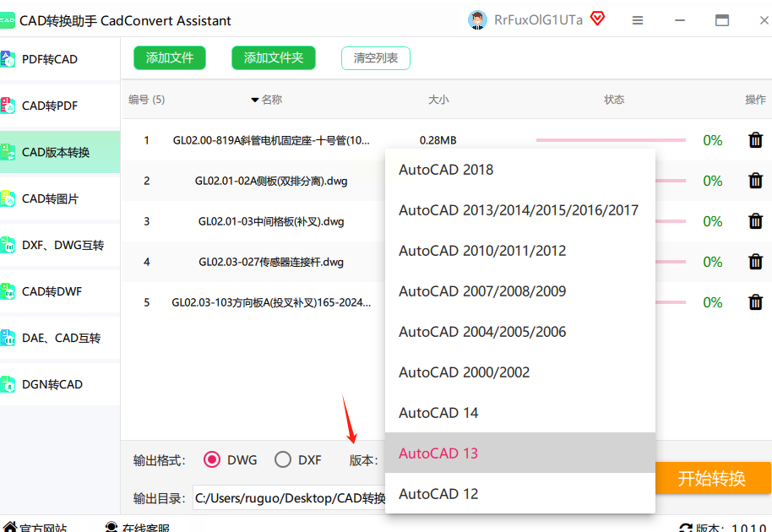Choose AutoCAD 2018 from version list

[x=520, y=169]
